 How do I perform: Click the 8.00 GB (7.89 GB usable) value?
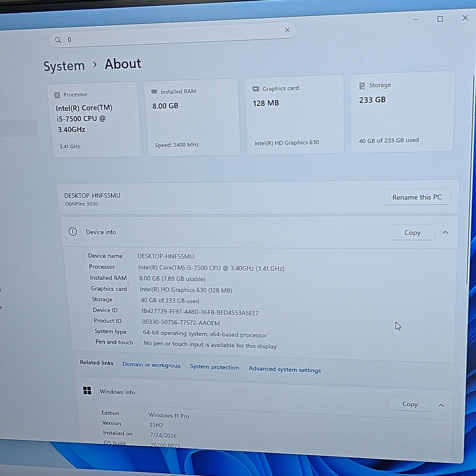172,279
